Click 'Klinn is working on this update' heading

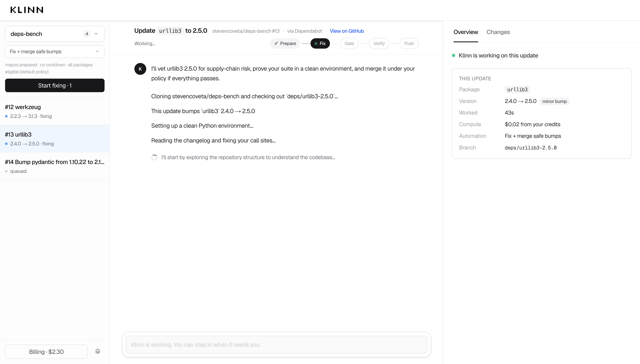pyautogui.click(x=498, y=56)
